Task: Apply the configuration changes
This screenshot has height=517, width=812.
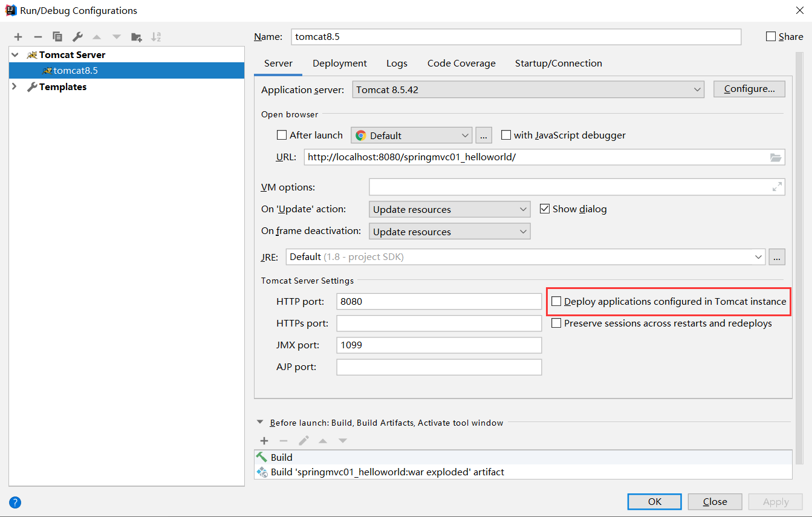Action: pos(775,501)
